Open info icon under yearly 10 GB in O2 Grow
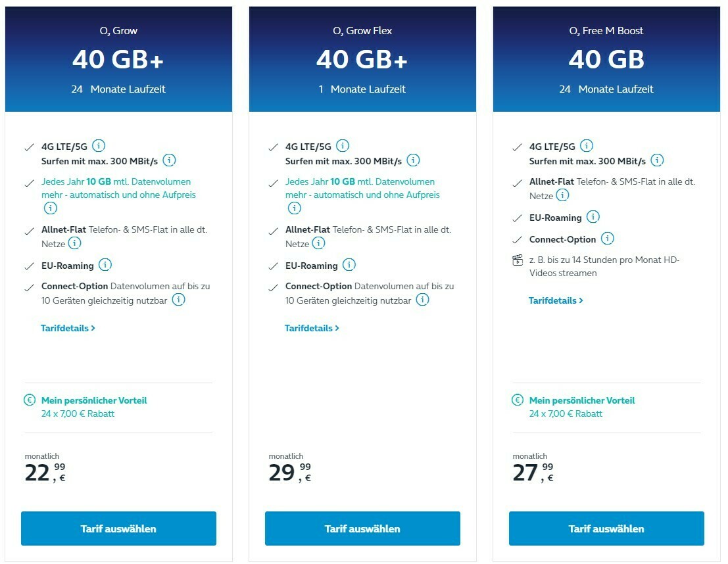The image size is (728, 564). click(50, 208)
